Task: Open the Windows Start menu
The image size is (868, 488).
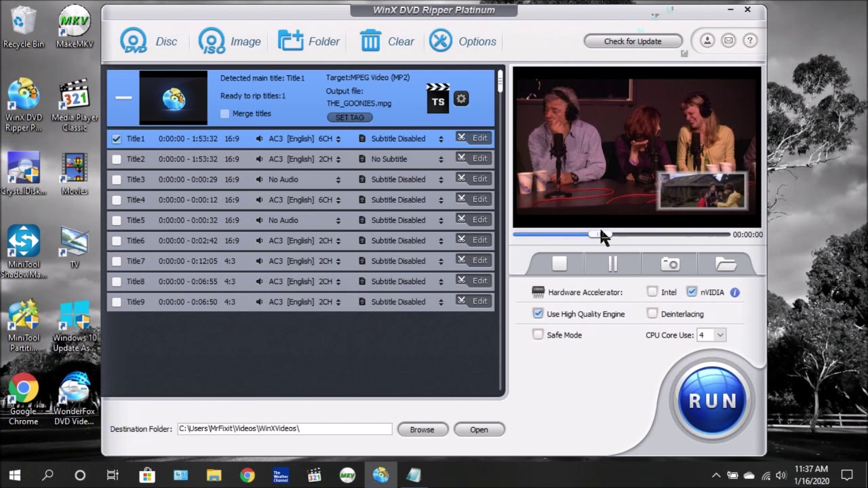Action: [x=14, y=475]
